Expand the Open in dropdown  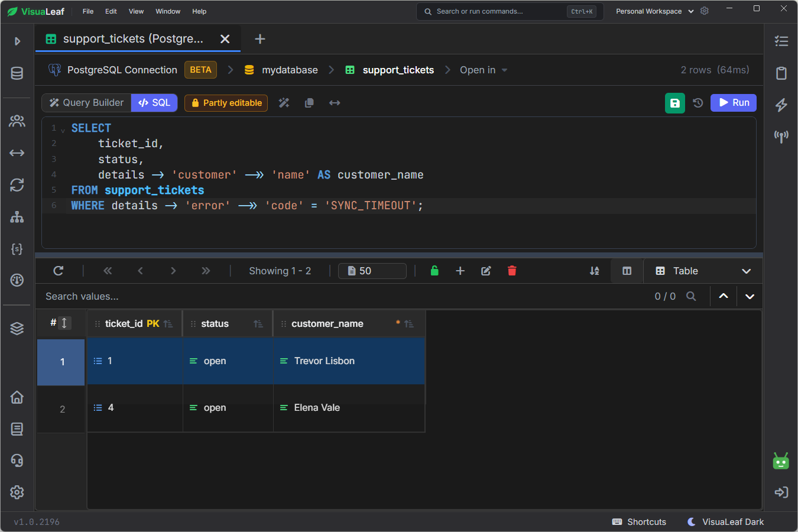484,70
